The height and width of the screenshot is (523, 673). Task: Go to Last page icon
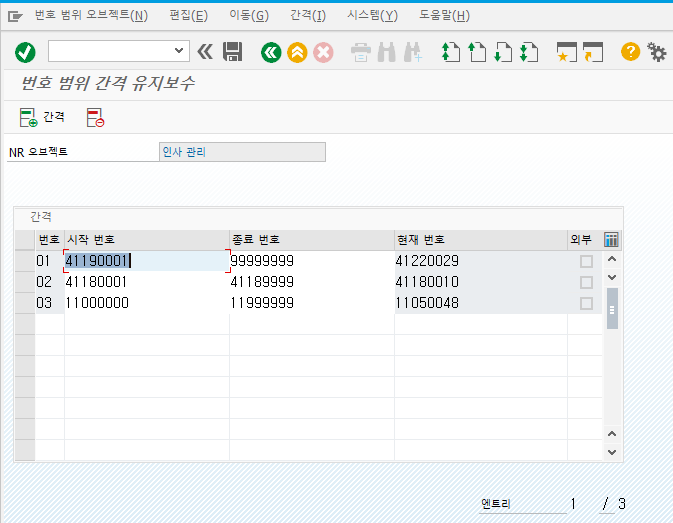(x=529, y=52)
